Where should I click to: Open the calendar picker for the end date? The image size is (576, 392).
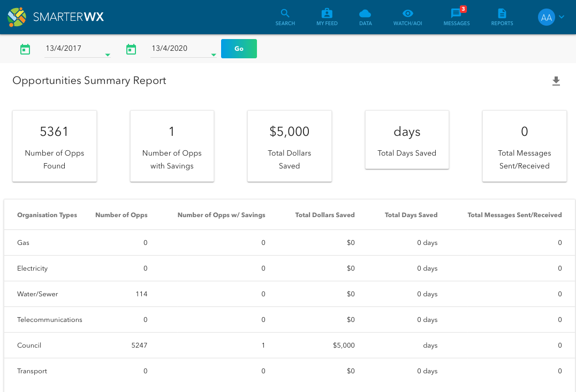[131, 49]
